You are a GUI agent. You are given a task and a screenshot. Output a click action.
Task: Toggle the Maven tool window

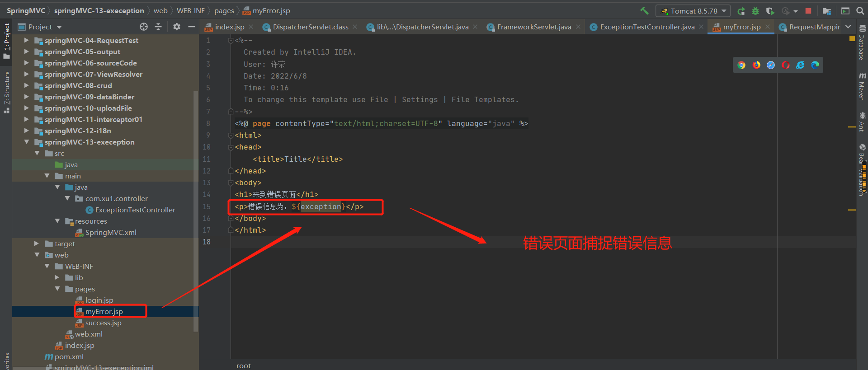[862, 87]
